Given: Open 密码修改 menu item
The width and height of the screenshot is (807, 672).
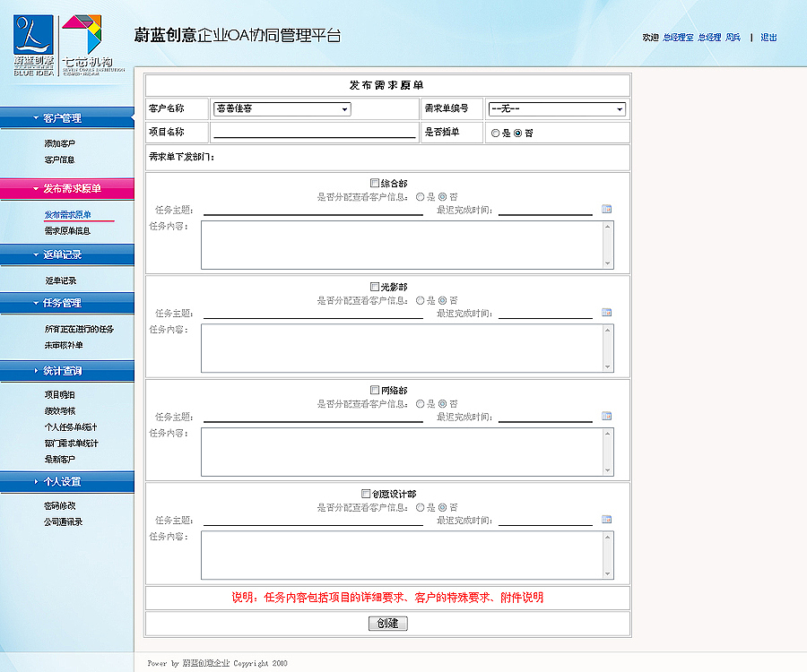Looking at the screenshot, I should (60, 506).
